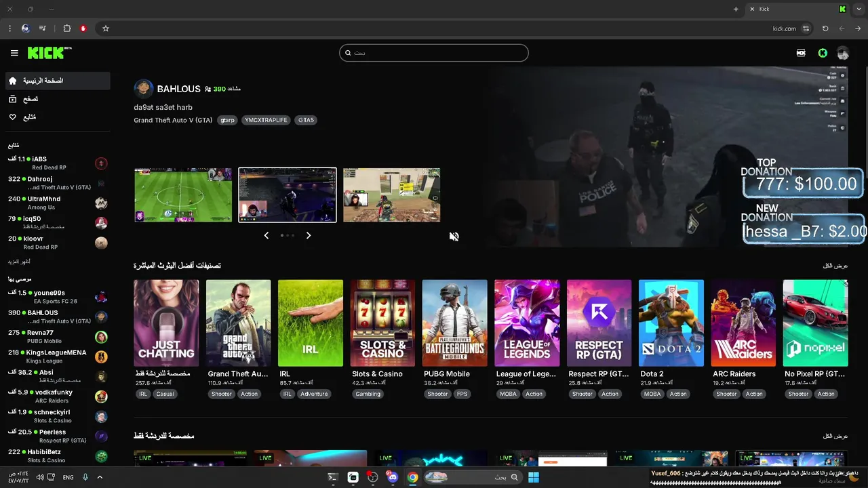Image resolution: width=868 pixels, height=488 pixels.
Task: Open the Grand Theft Auto category card
Action: (239, 323)
